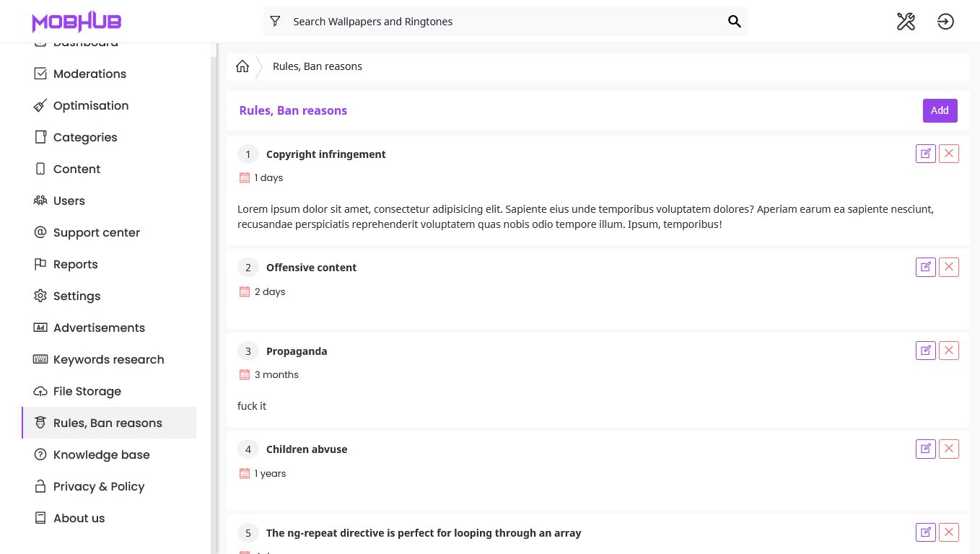980x554 pixels.
Task: Delete the Children abvuse rule
Action: [949, 449]
